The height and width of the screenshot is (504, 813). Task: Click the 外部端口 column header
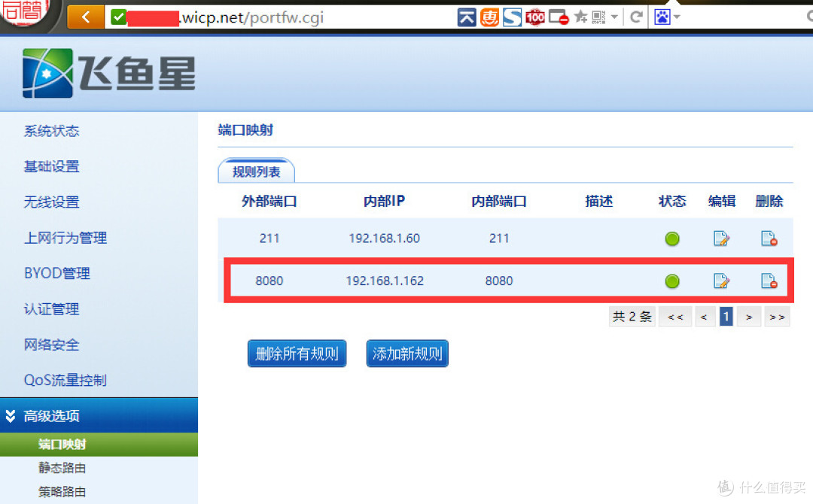pyautogui.click(x=269, y=201)
